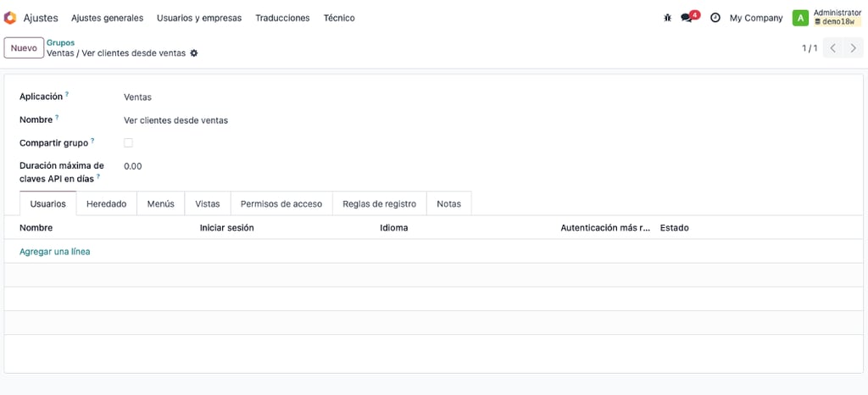Sort by the Autenticación más r... column
Viewport: 868px width, 395px height.
pos(605,227)
